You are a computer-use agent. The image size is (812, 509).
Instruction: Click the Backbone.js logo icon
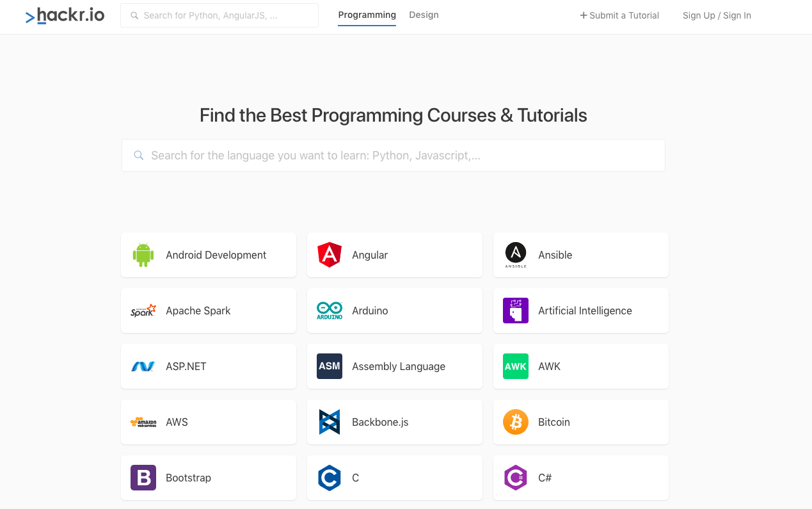coord(330,422)
